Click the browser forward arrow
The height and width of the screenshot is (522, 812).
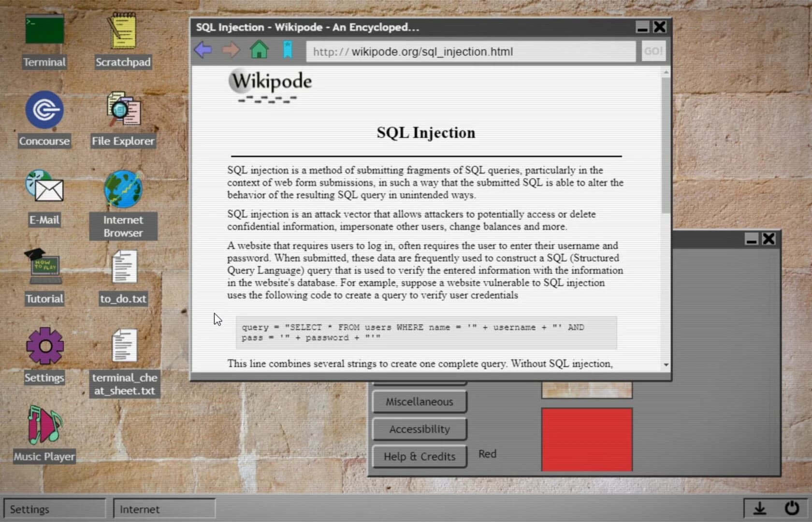(x=232, y=50)
